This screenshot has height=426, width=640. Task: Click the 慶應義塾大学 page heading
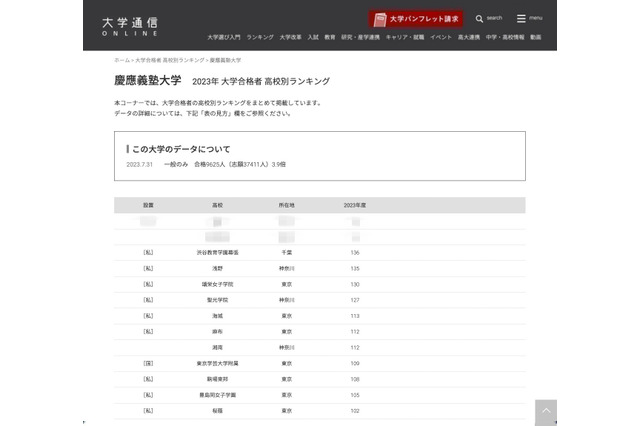pyautogui.click(x=147, y=80)
